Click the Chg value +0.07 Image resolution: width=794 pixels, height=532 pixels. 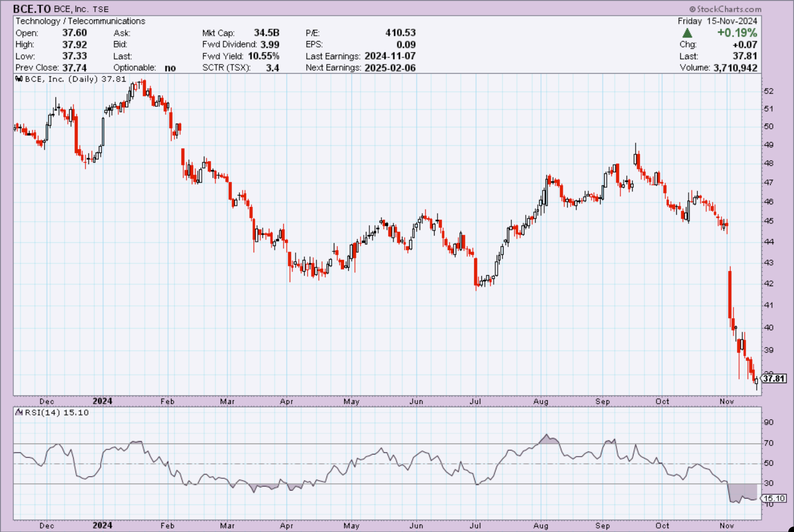(745, 44)
